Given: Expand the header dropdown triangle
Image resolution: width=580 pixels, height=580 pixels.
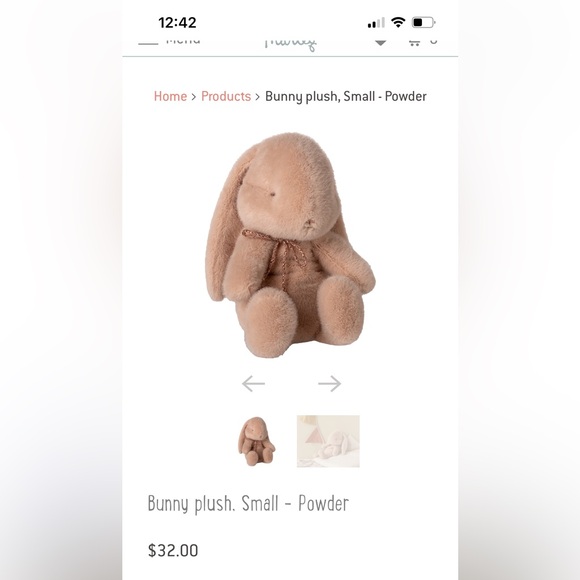Looking at the screenshot, I should click(381, 43).
